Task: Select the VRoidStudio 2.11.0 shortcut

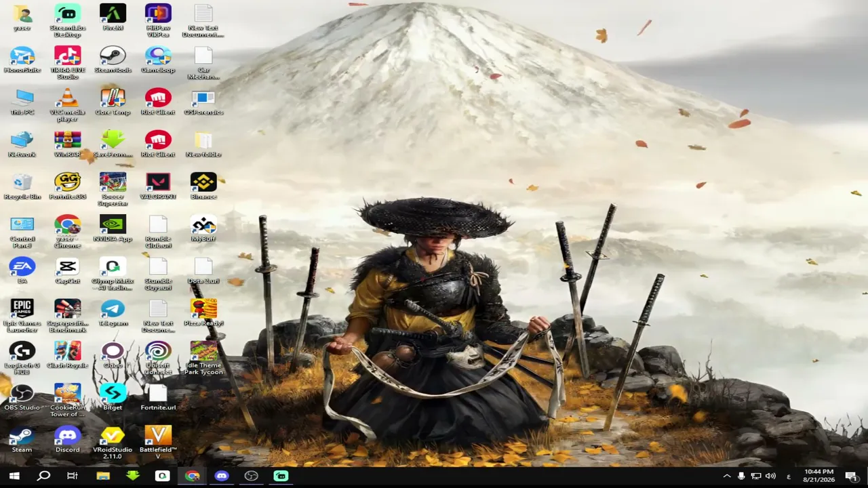Action: click(x=113, y=441)
